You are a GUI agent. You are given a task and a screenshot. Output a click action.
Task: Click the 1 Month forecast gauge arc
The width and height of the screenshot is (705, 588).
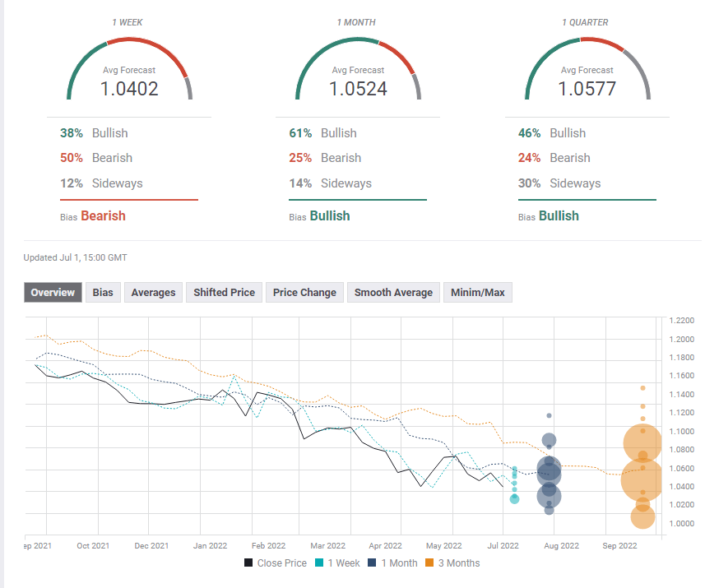point(358,41)
